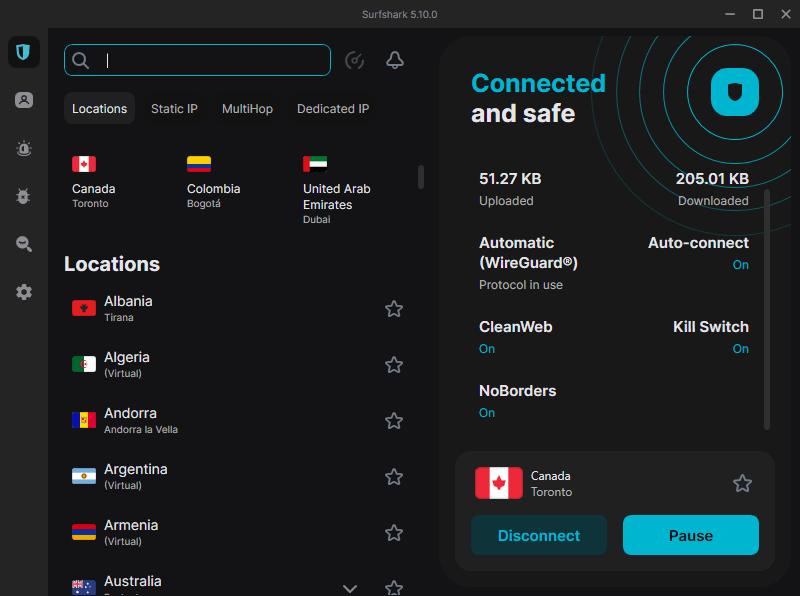This screenshot has height=596, width=800.
Task: Open the VPN shield sidebar icon
Action: 23,52
